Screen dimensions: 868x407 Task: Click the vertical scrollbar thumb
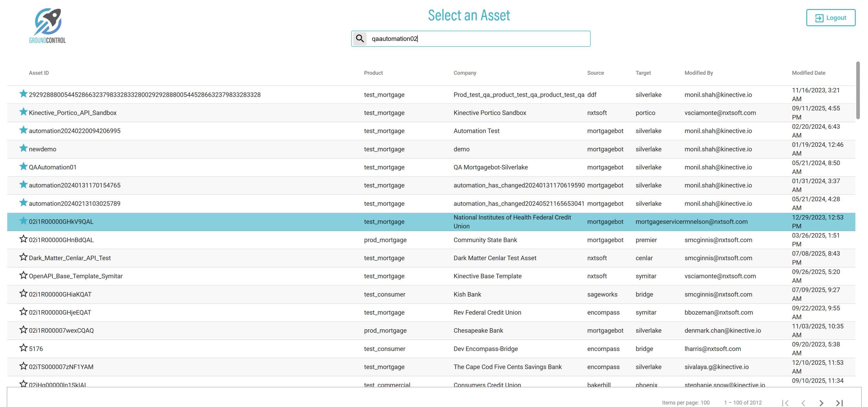coord(858,90)
